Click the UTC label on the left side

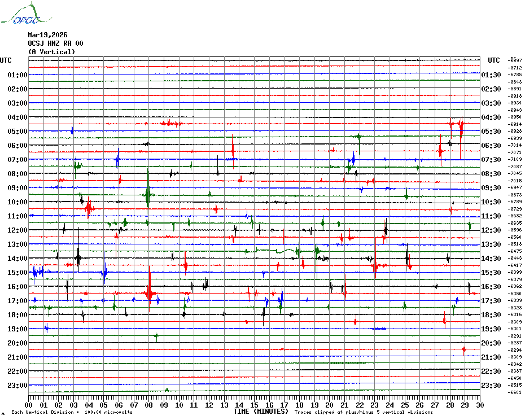click(6, 60)
